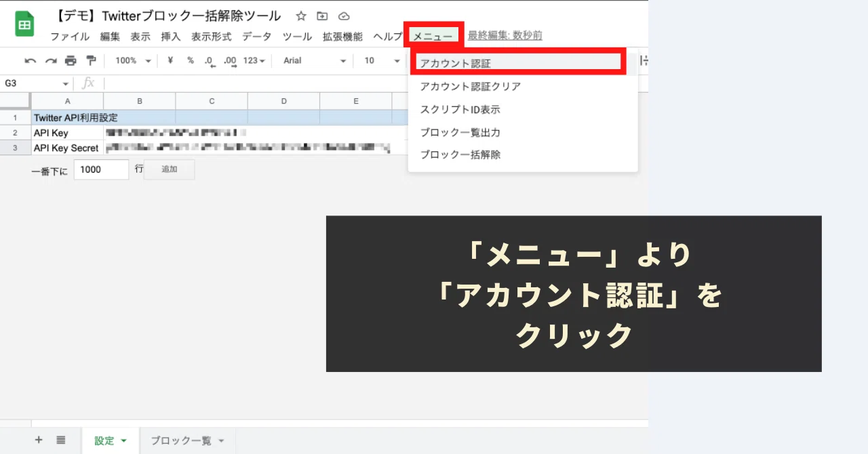Click the move-to-folder icon
Screen dimensions: 868x454
322,16
